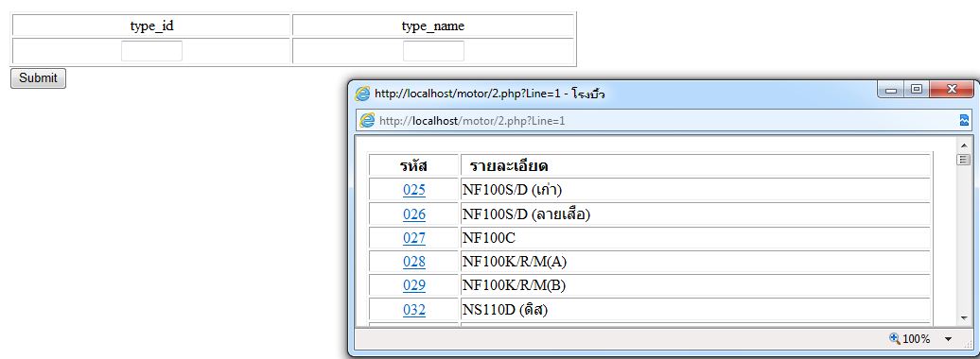Click the Submit button
The image size is (980, 359).
pyautogui.click(x=38, y=78)
